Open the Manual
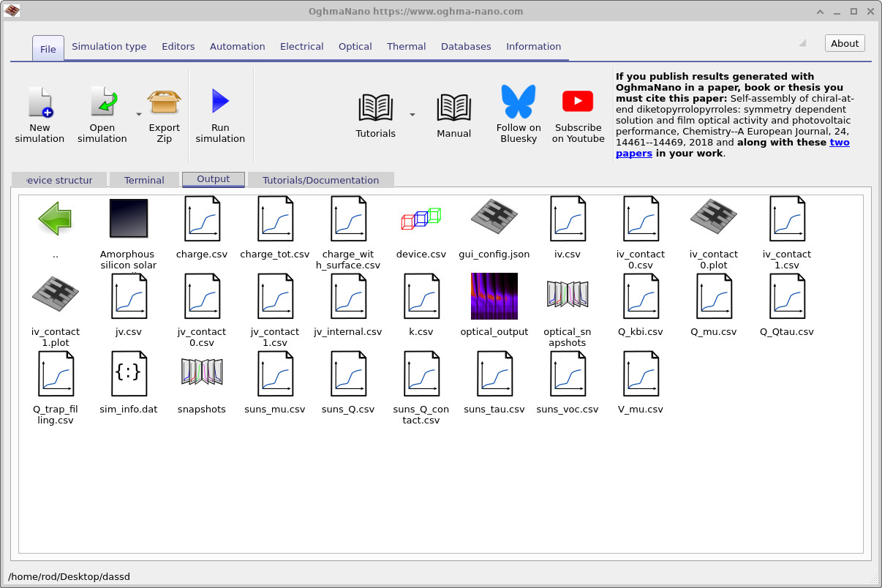The image size is (882, 588). (453, 113)
